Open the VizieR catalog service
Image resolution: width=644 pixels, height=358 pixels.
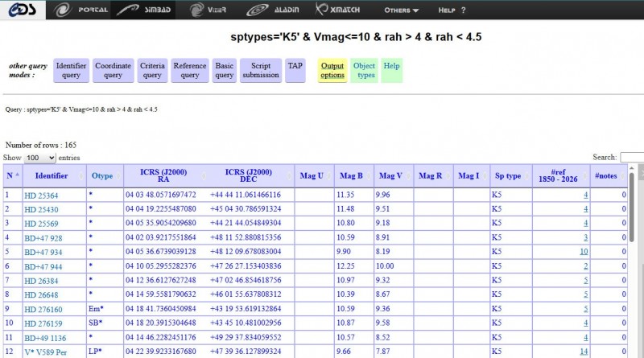tap(208, 10)
